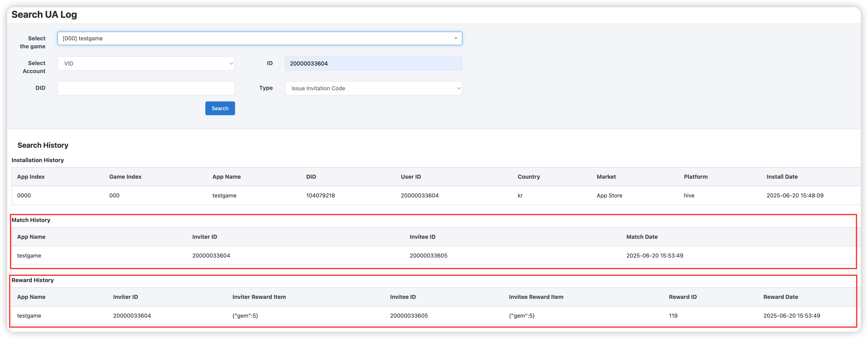The height and width of the screenshot is (339, 868).
Task: Click the App Store market cell
Action: [x=609, y=196]
